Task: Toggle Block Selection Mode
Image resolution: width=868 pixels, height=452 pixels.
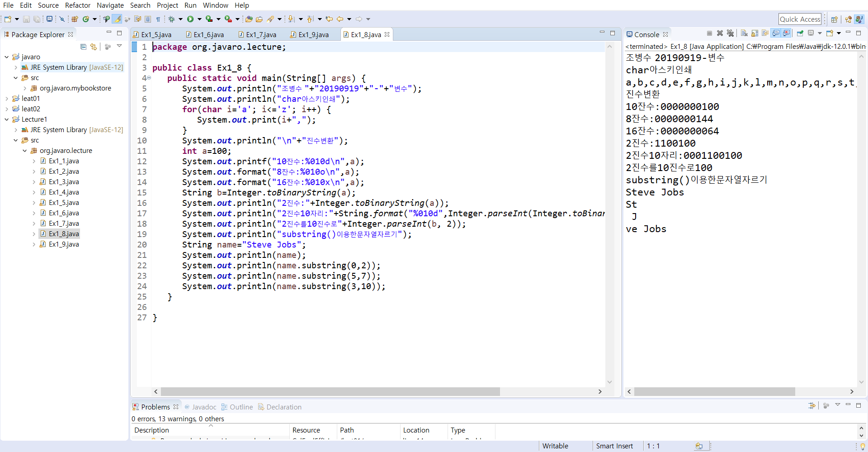Action: [148, 19]
